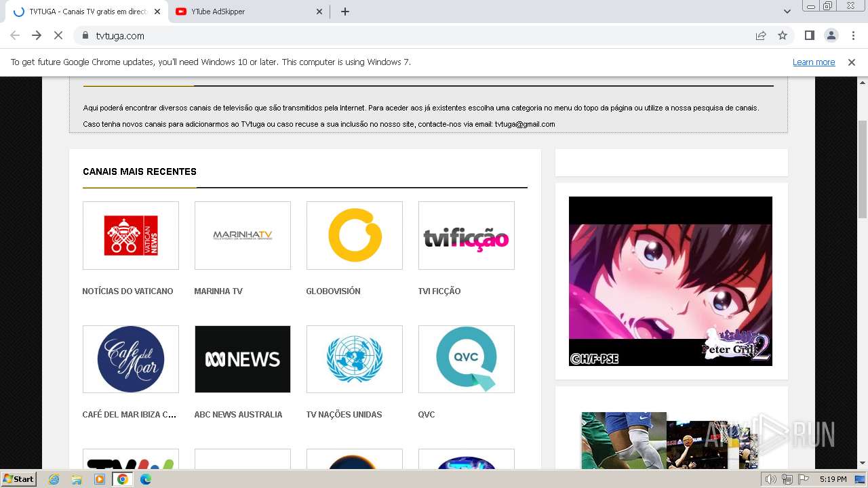868x488 pixels.
Task: Open the Café del Mar logo
Action: click(x=131, y=359)
